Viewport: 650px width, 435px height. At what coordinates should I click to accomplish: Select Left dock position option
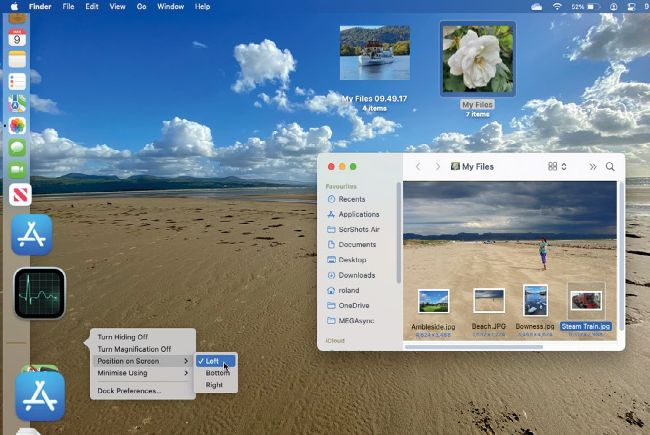tap(212, 361)
